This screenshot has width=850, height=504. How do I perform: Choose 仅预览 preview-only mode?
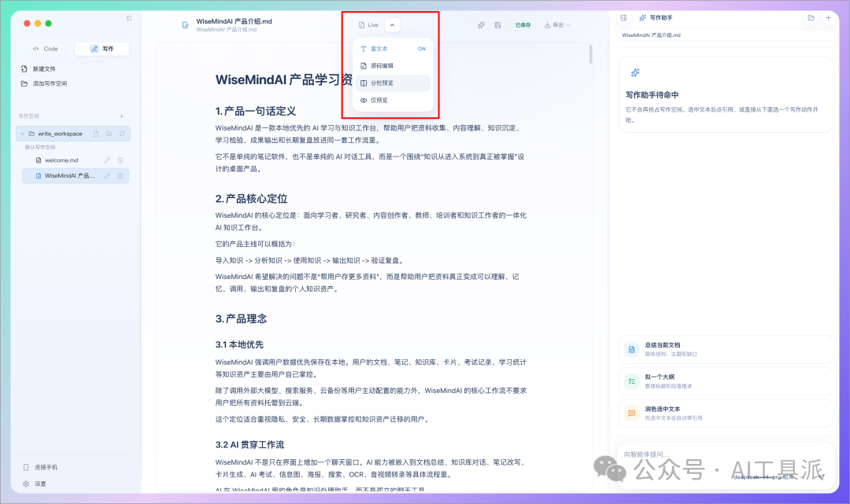coord(393,100)
